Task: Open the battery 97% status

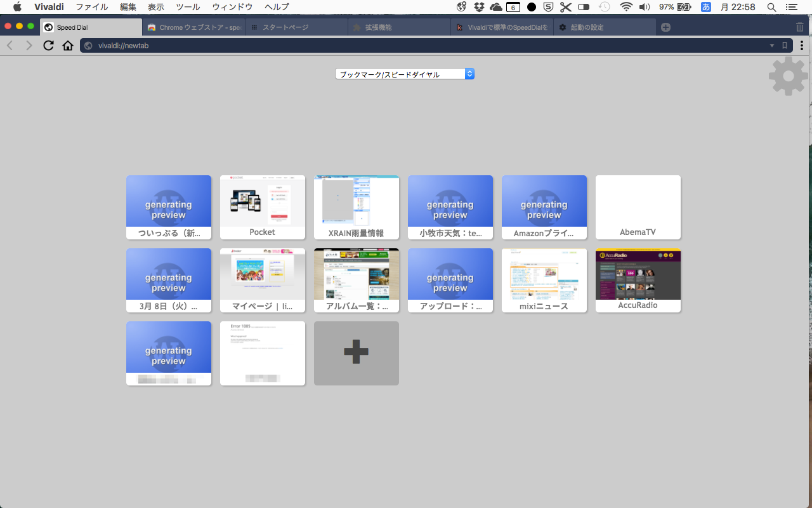Action: [675, 7]
